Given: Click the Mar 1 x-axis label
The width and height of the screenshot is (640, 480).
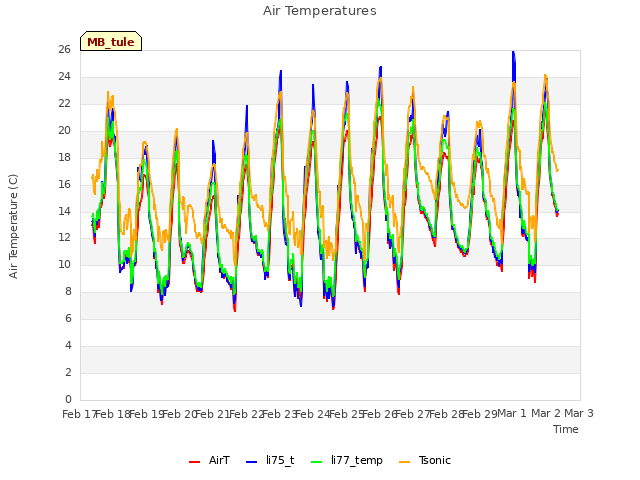Looking at the screenshot, I should pyautogui.click(x=512, y=413).
